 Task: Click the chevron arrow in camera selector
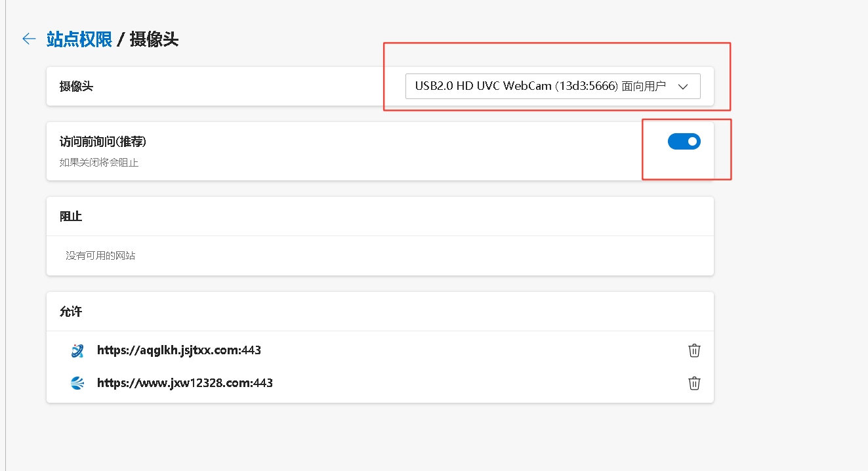click(x=682, y=87)
